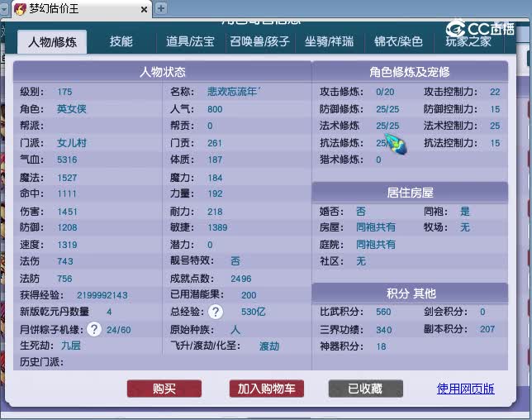The height and width of the screenshot is (420, 532).
Task: Click the 副本积分 value 207
Action: (x=487, y=329)
